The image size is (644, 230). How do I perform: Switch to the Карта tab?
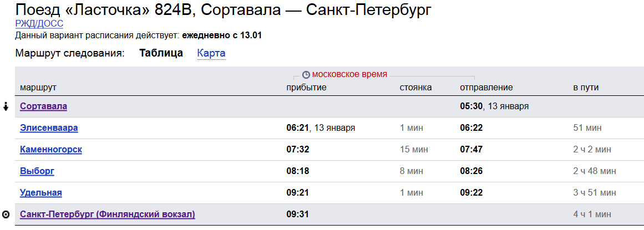211,53
